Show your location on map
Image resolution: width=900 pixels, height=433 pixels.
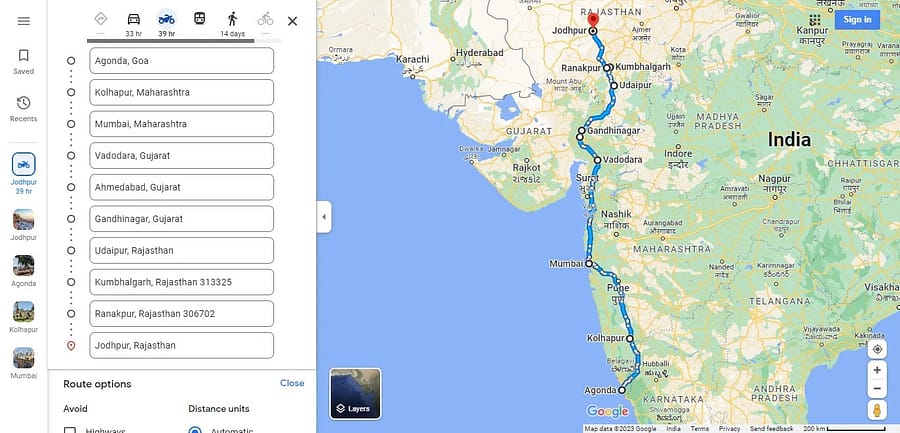[x=876, y=349]
